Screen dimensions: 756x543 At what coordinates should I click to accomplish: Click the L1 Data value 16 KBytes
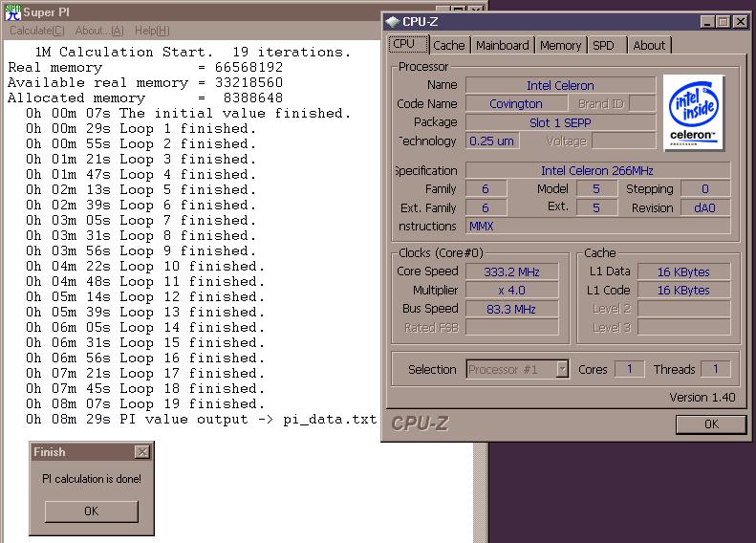[x=683, y=271]
